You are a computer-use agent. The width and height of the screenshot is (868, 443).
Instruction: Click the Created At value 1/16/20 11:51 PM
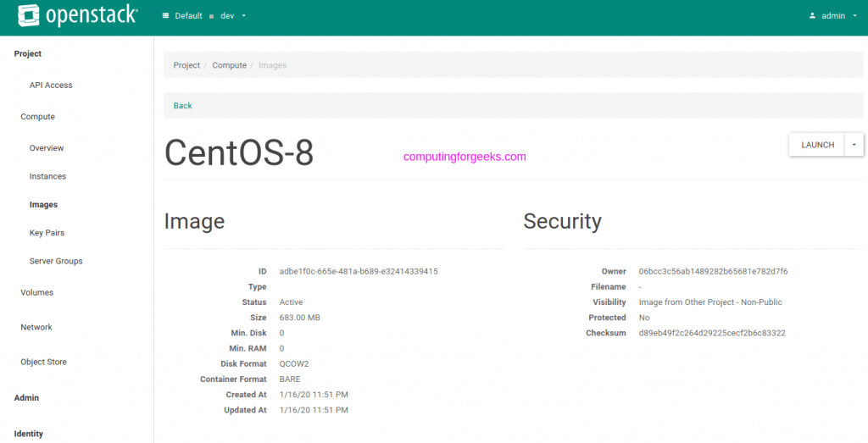click(x=314, y=395)
